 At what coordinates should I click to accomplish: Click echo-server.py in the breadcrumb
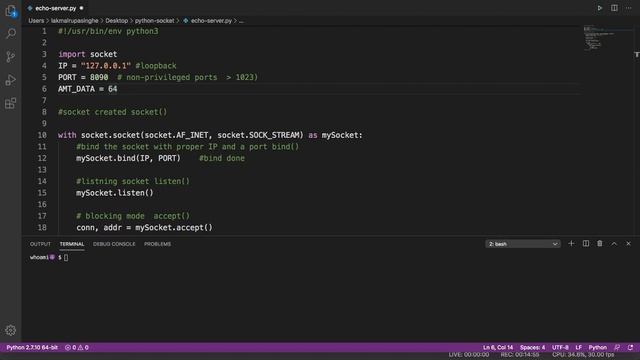pyautogui.click(x=211, y=20)
